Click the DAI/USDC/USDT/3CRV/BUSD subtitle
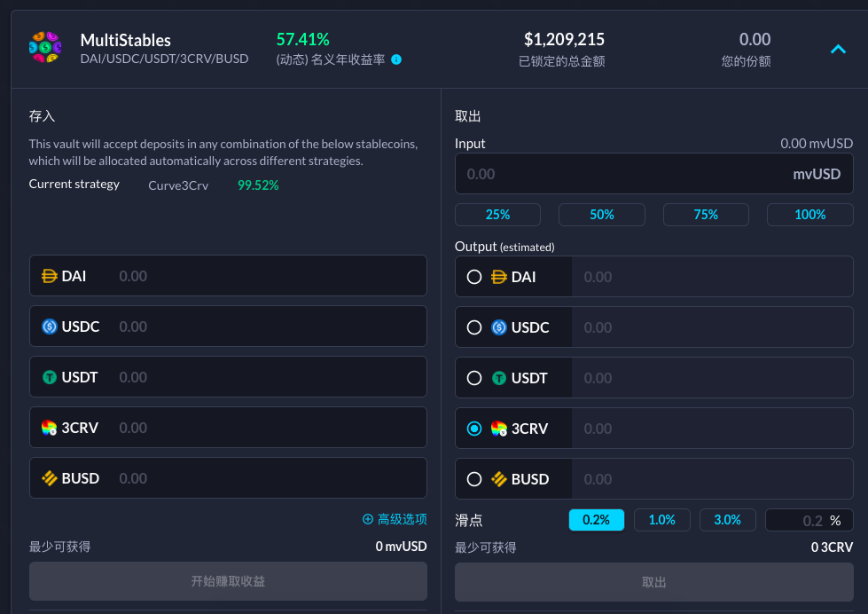Viewport: 868px width, 614px height. (164, 59)
